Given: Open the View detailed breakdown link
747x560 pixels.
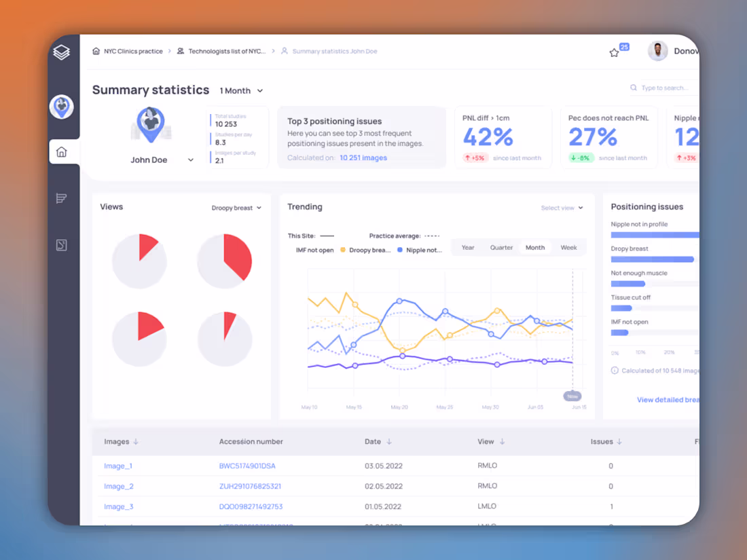Looking at the screenshot, I should pyautogui.click(x=668, y=400).
